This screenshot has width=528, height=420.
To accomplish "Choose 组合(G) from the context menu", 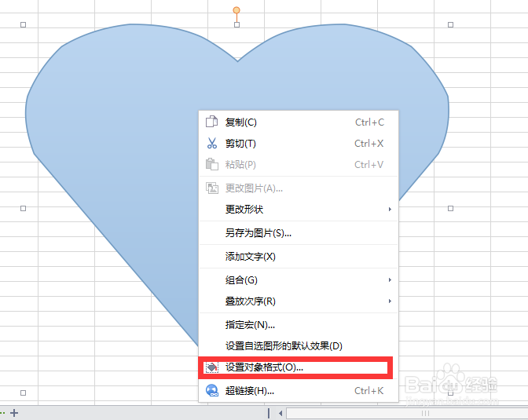I will click(299, 280).
